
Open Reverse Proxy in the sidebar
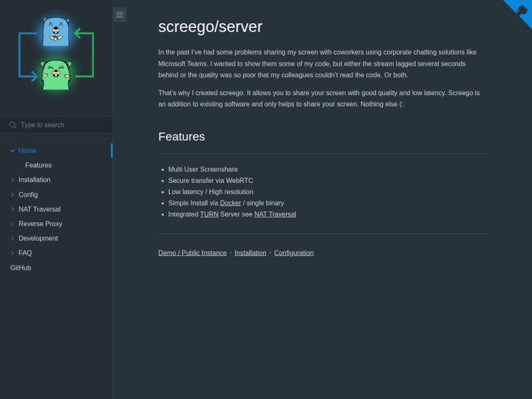(x=41, y=223)
